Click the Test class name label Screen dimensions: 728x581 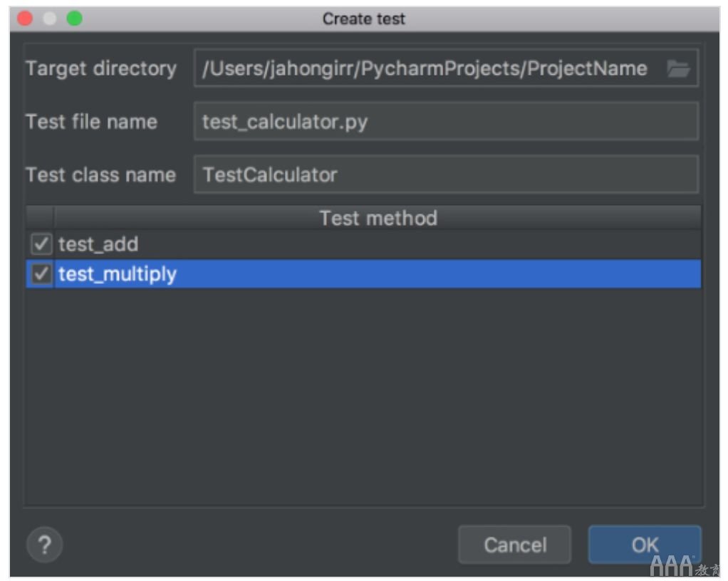100,175
